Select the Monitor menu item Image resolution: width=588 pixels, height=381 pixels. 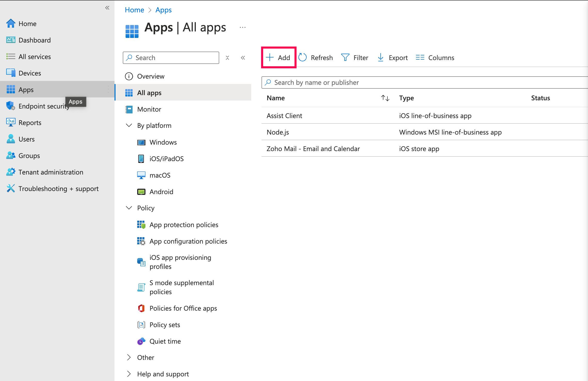coord(149,109)
